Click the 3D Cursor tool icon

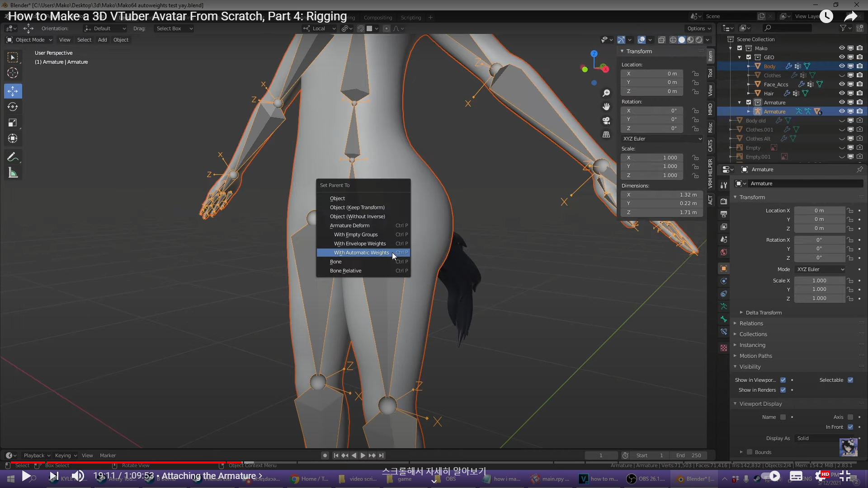[13, 73]
